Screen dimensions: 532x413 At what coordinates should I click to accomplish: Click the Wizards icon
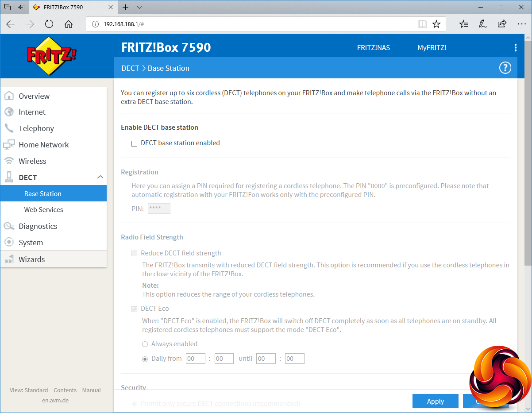click(x=9, y=259)
